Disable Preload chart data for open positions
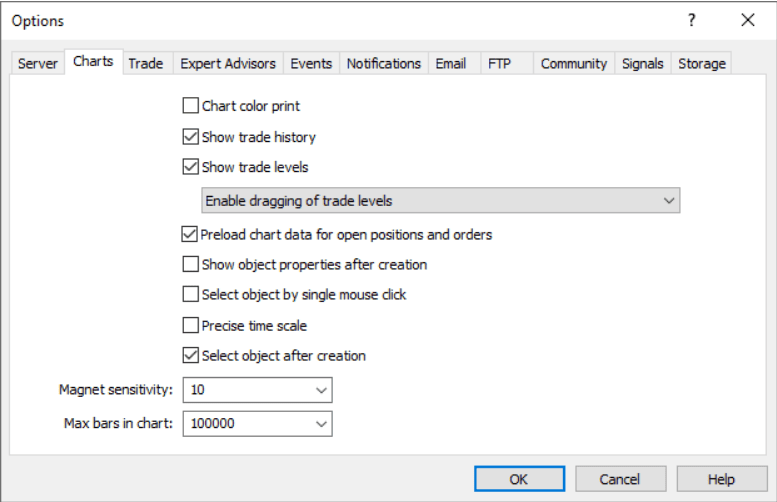 [191, 235]
